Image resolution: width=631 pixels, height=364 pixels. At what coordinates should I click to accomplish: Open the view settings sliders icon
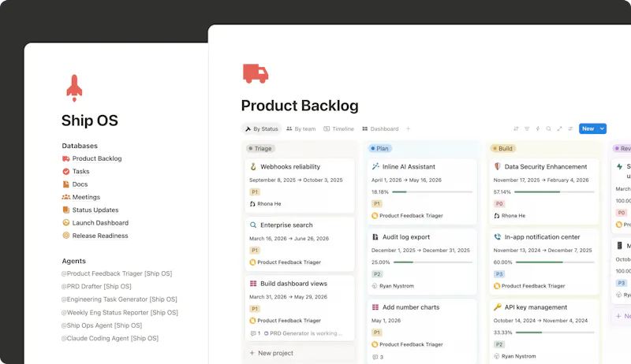(570, 128)
